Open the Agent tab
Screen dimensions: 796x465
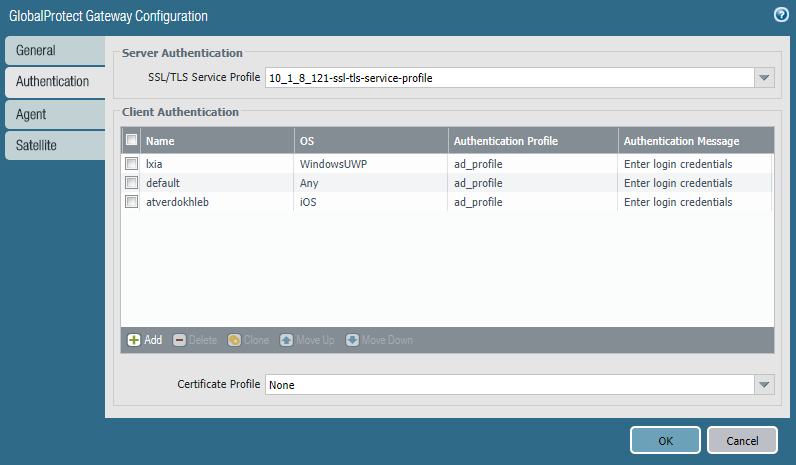54,114
